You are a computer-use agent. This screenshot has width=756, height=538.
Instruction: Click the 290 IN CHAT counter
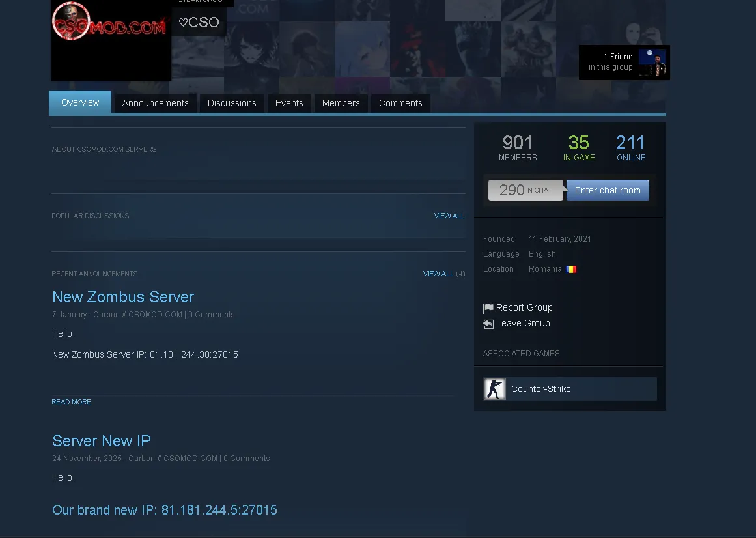525,190
